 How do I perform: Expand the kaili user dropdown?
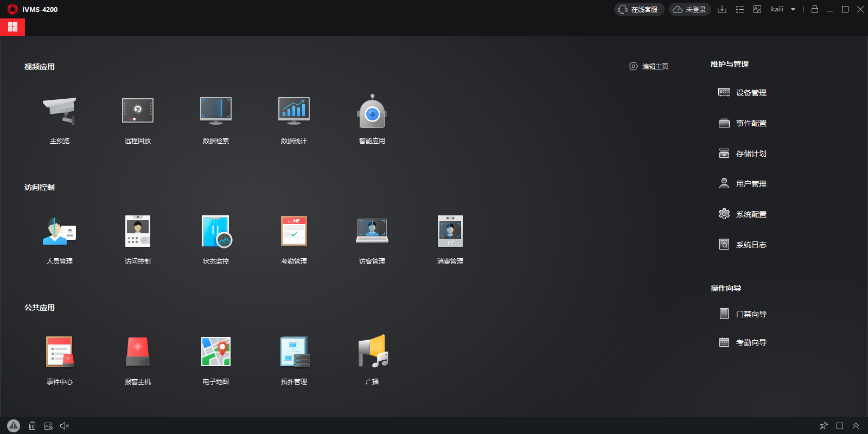tap(793, 9)
